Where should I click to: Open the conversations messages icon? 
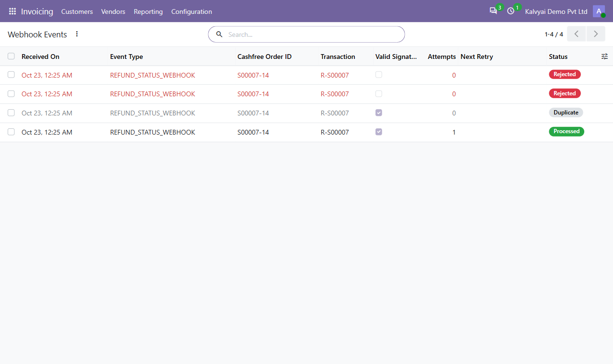pos(493,11)
